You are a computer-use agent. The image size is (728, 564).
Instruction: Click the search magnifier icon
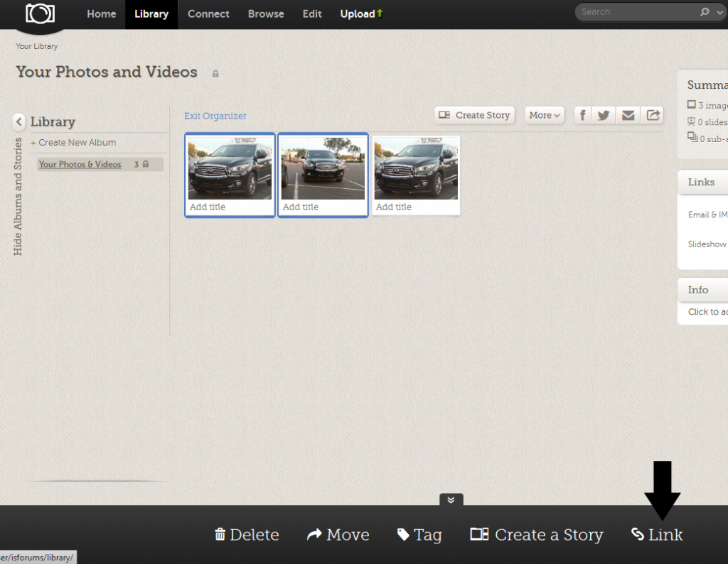coord(705,12)
